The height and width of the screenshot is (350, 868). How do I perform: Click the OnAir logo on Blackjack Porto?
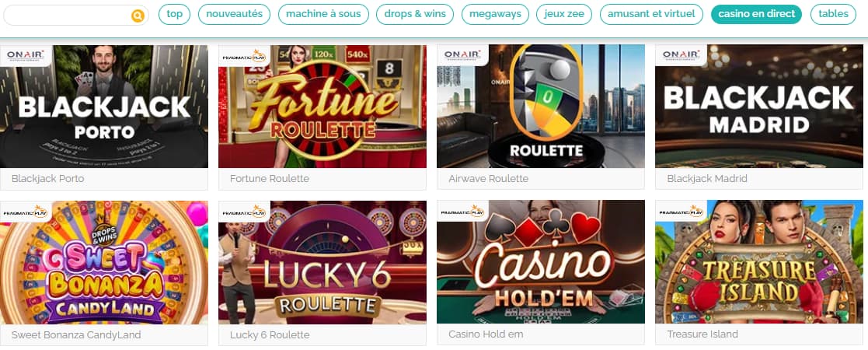(26, 55)
